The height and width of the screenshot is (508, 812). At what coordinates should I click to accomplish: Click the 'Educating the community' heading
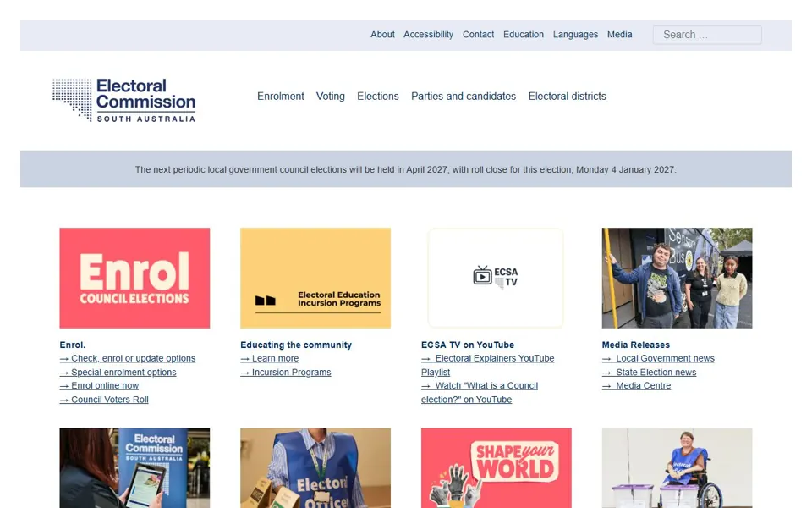point(296,345)
